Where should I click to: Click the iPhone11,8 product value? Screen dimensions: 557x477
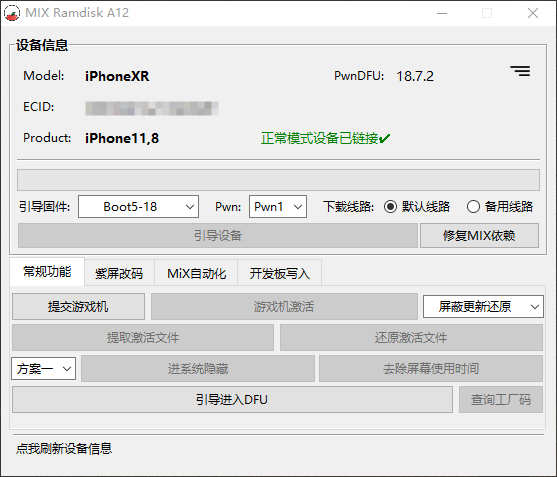(x=122, y=138)
